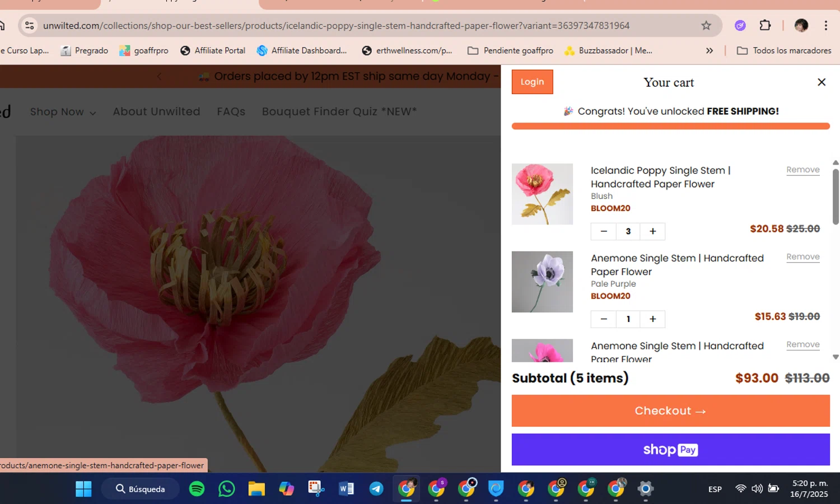Click Pale Purple Anemone quantity field showing 1

tap(628, 319)
